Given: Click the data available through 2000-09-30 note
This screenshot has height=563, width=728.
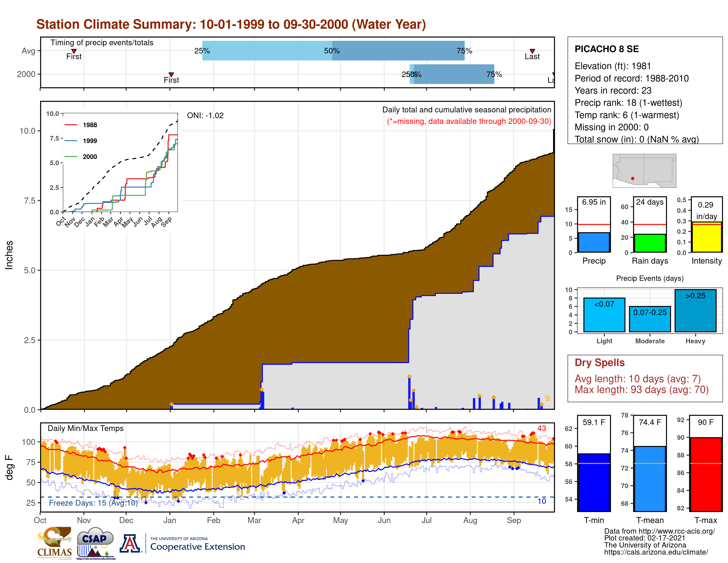Looking at the screenshot, I should 469,121.
